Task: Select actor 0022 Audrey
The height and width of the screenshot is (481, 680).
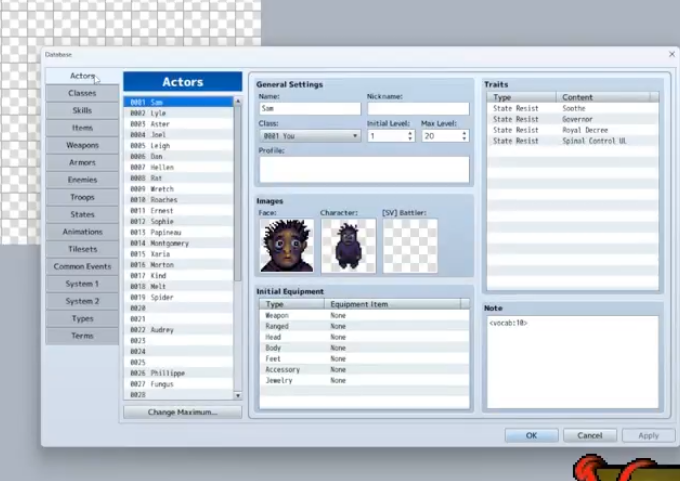Action: (x=179, y=330)
